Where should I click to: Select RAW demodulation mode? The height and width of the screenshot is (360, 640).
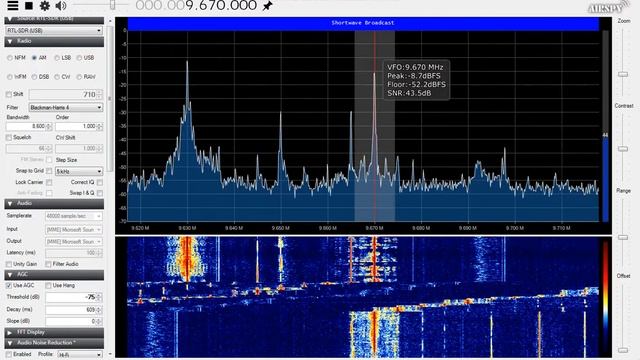[79, 77]
